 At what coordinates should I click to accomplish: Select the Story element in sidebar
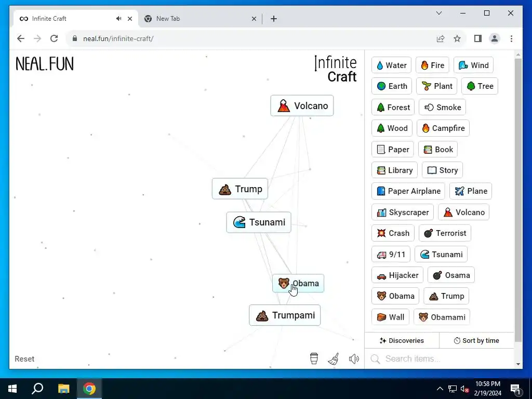click(442, 170)
